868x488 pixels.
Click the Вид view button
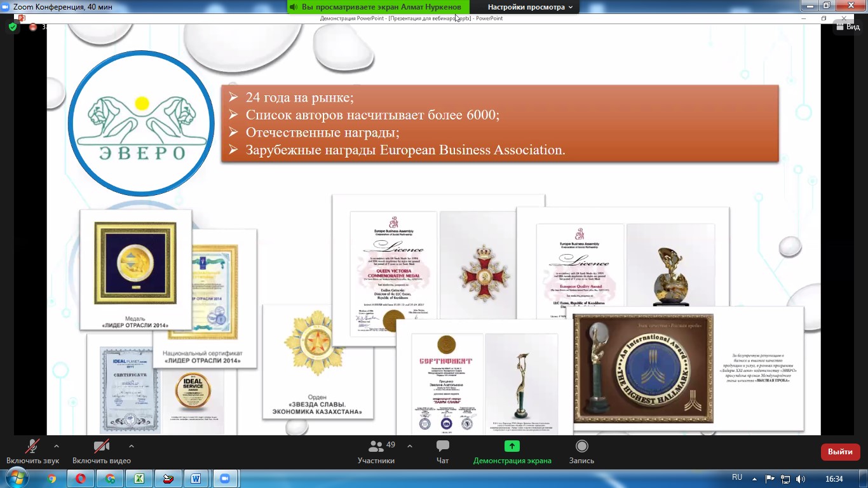(x=848, y=27)
